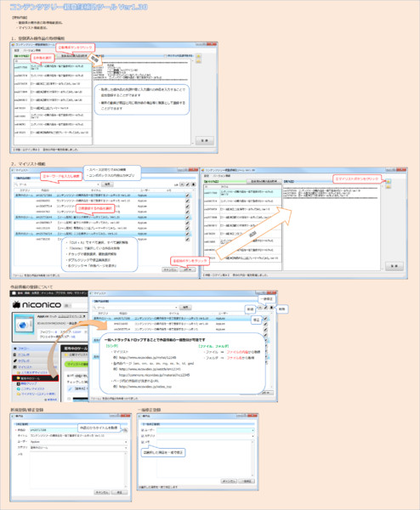Open the version info menu in the first window
The image size is (420, 510).
point(31,51)
